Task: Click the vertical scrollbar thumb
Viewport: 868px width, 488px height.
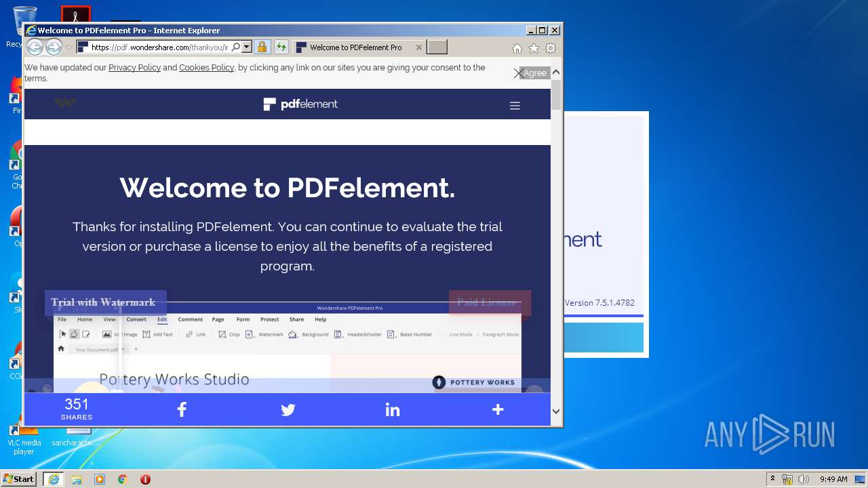Action: click(x=556, y=95)
